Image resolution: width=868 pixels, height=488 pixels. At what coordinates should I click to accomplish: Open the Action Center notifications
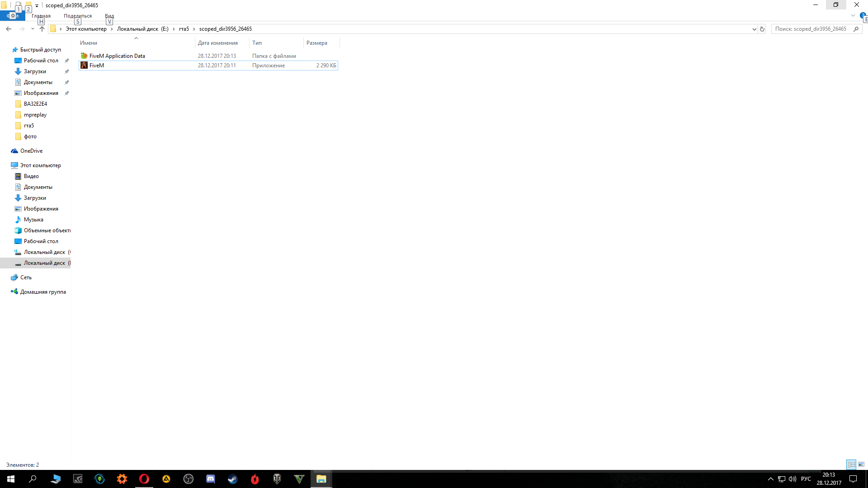pyautogui.click(x=853, y=479)
